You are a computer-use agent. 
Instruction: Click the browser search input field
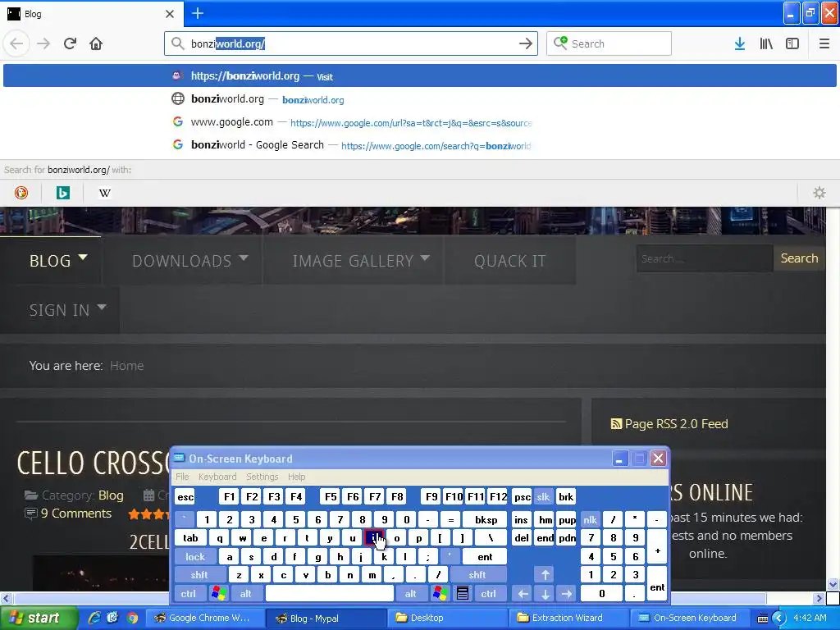(x=609, y=43)
